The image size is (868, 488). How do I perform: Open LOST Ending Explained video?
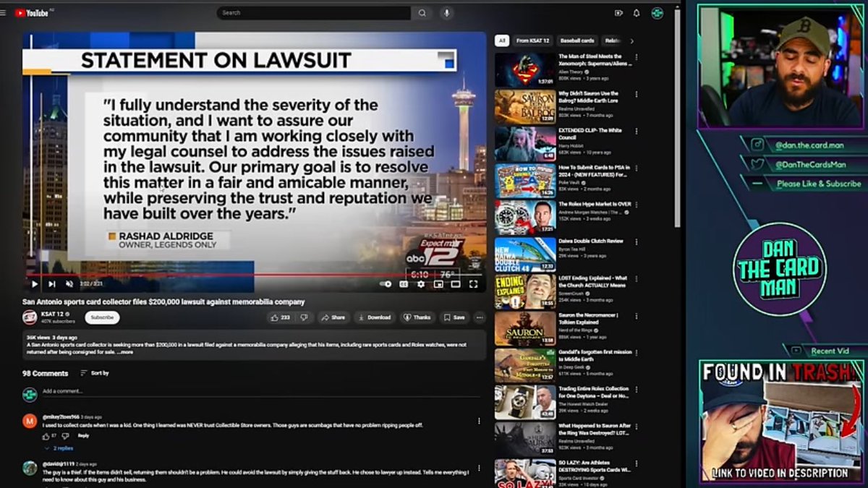525,291
